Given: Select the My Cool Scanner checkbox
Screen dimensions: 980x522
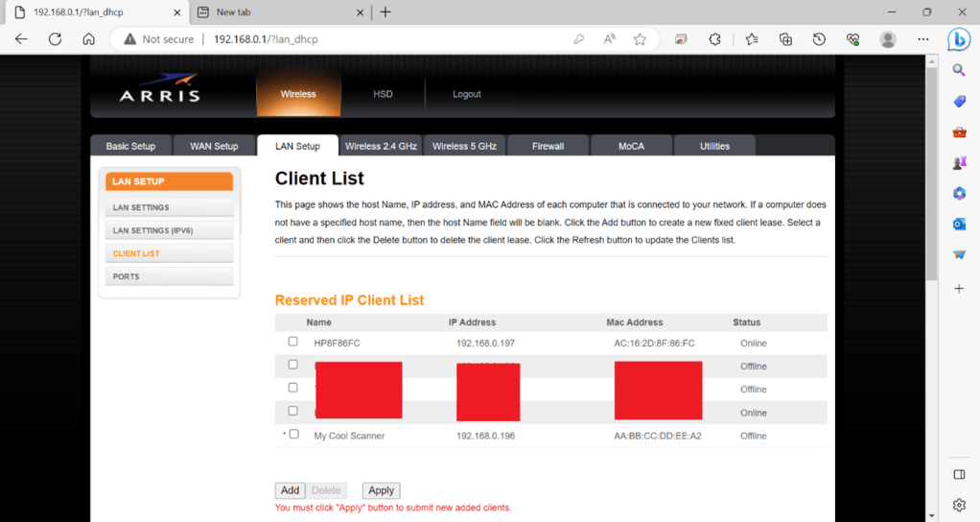Looking at the screenshot, I should pyautogui.click(x=293, y=435).
